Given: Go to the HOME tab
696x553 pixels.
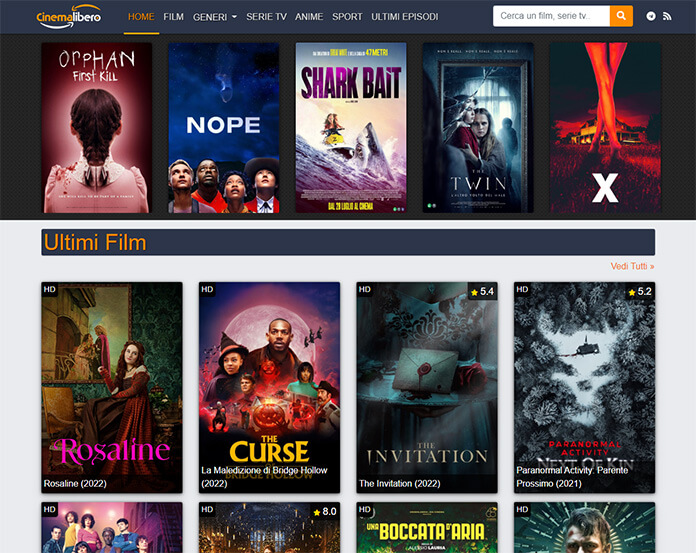Looking at the screenshot, I should 141,17.
